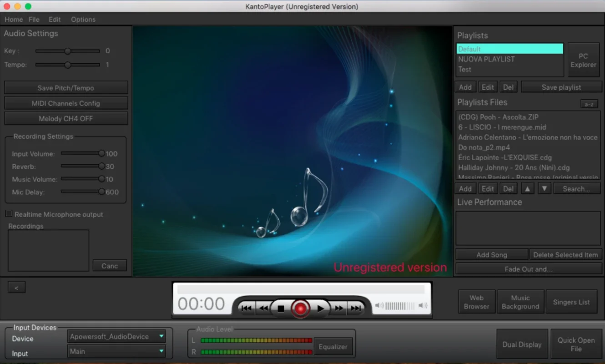Open MIDI Channels Config
605x364 pixels.
[66, 103]
